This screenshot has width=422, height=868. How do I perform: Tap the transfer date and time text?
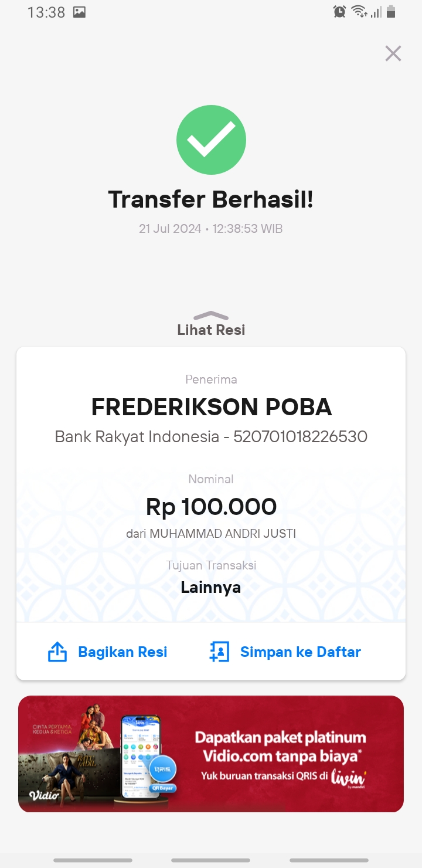point(211,229)
